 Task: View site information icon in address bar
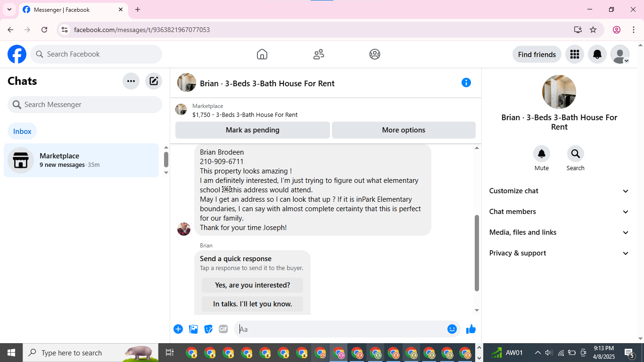pos(65,30)
